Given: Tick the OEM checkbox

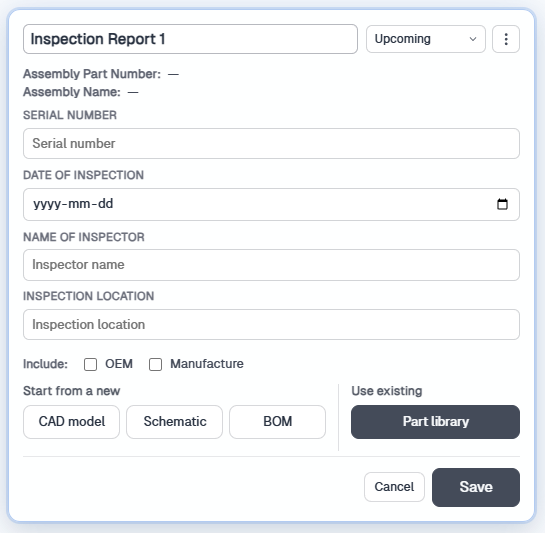Looking at the screenshot, I should 90,364.
